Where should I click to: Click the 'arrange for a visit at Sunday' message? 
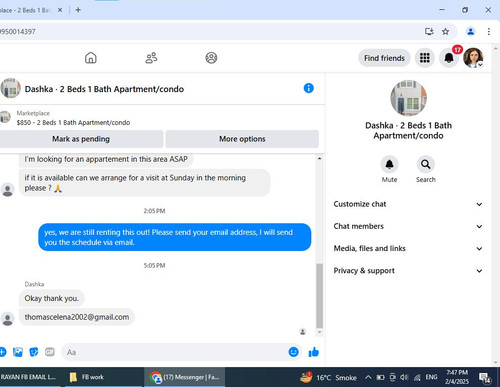(145, 183)
